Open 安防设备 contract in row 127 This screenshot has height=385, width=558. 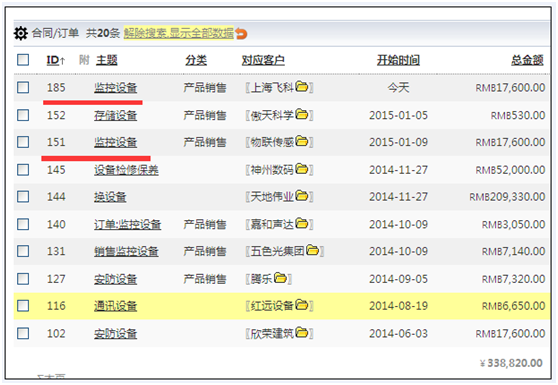click(115, 279)
